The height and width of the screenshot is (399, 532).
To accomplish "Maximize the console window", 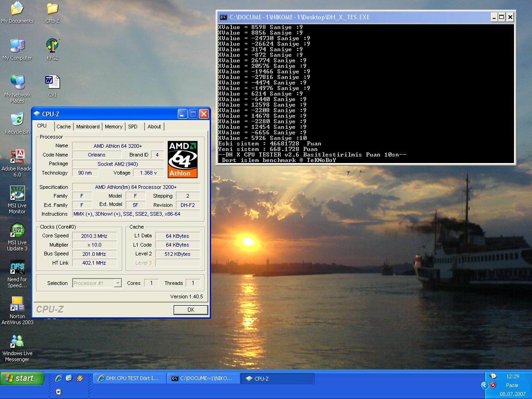I will (x=502, y=17).
